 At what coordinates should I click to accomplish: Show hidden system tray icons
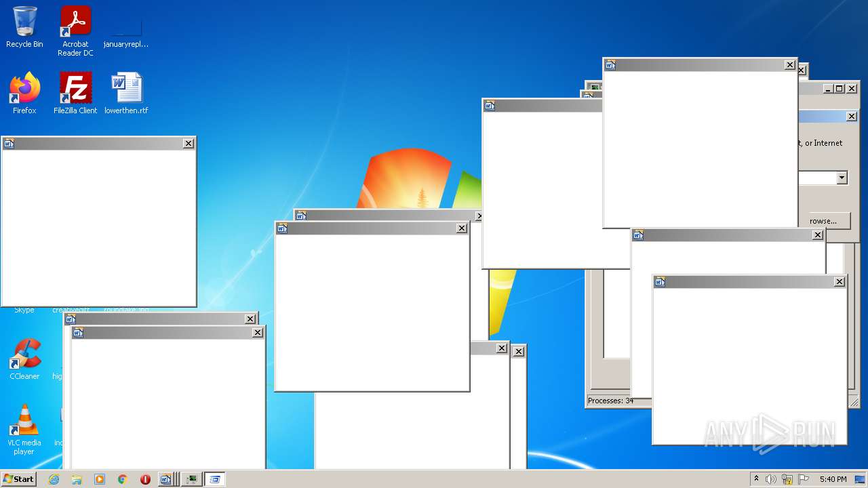pos(756,479)
